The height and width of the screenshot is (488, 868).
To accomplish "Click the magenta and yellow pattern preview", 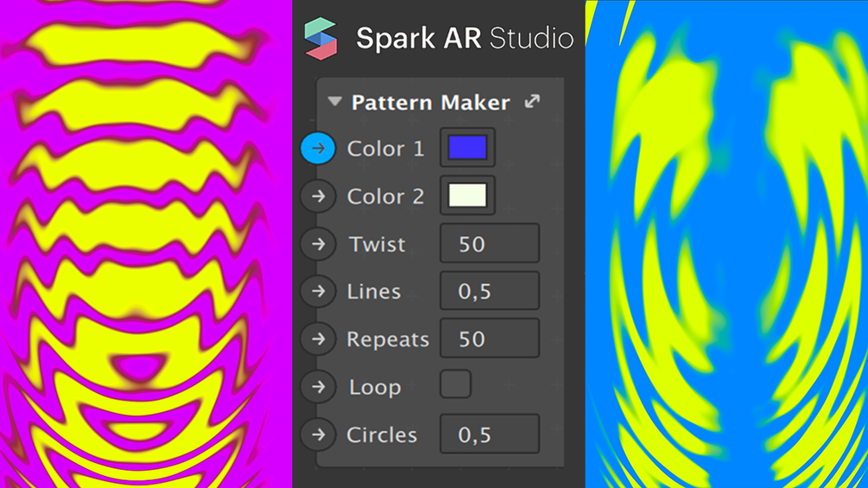I will coord(146,244).
